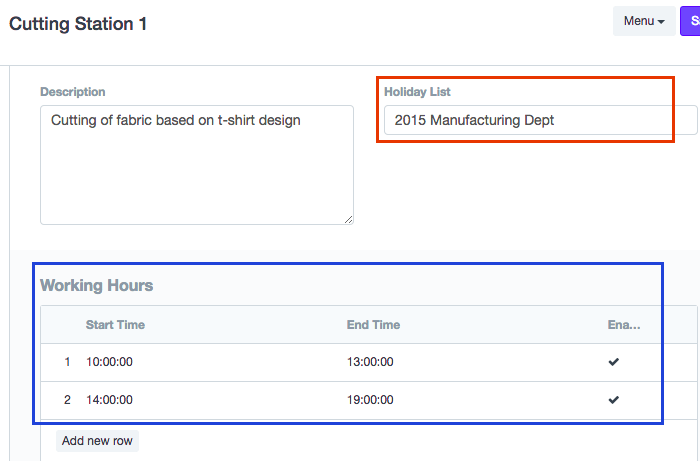
Task: Click the Description field label
Action: (x=73, y=92)
